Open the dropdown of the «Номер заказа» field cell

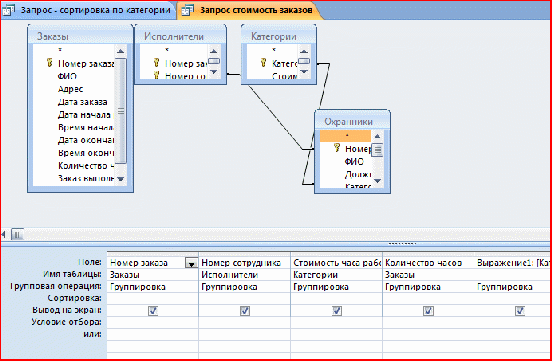(192, 263)
